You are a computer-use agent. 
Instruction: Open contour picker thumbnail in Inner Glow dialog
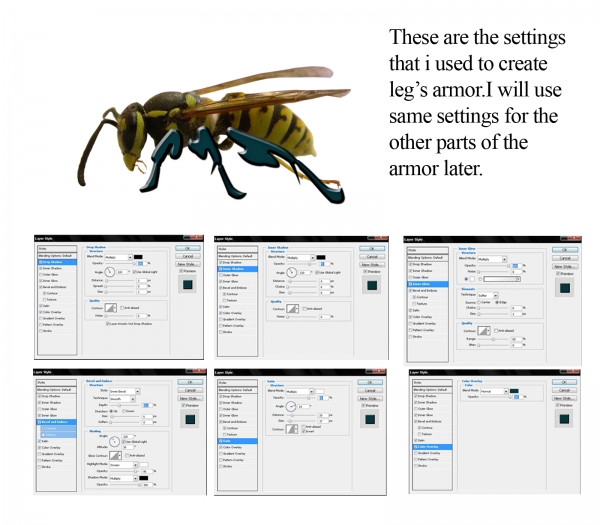click(x=484, y=331)
